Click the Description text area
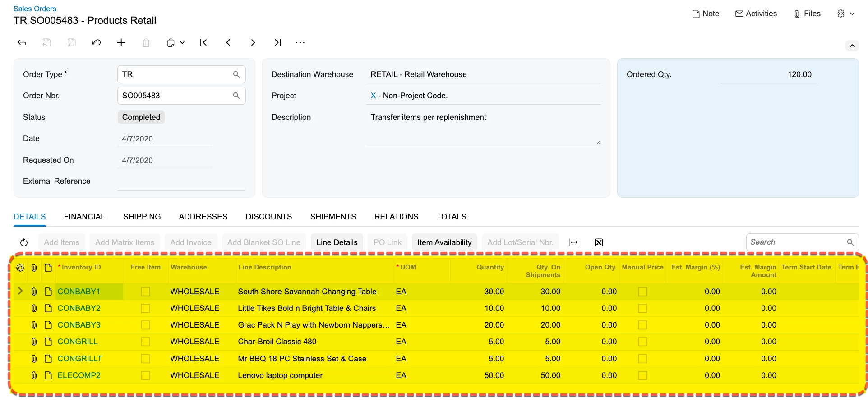The height and width of the screenshot is (406, 868). point(483,128)
